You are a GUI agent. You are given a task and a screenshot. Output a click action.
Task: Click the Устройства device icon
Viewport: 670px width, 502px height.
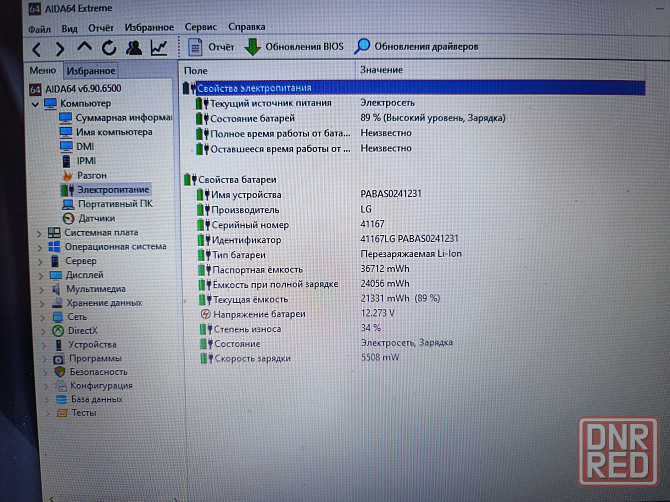[59, 345]
